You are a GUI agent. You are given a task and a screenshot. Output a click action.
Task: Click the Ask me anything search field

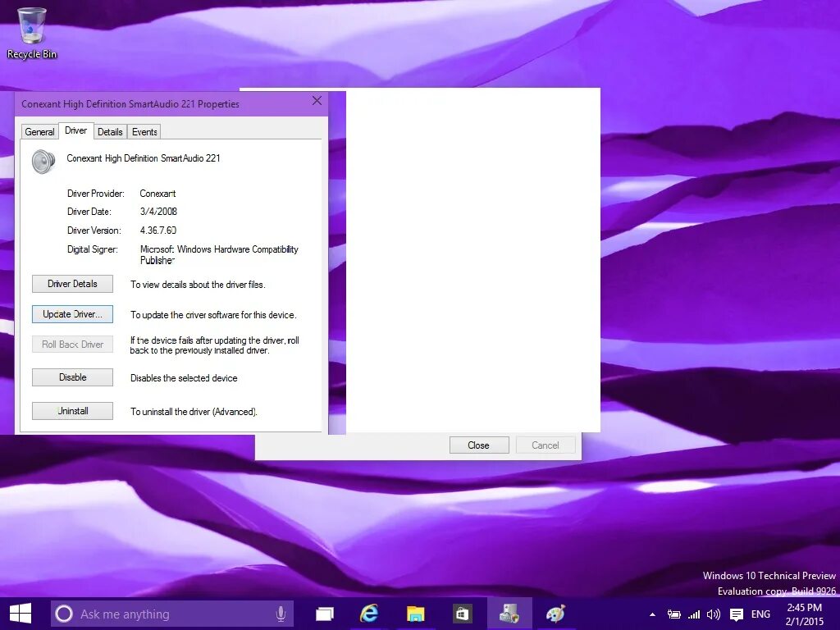point(164,613)
